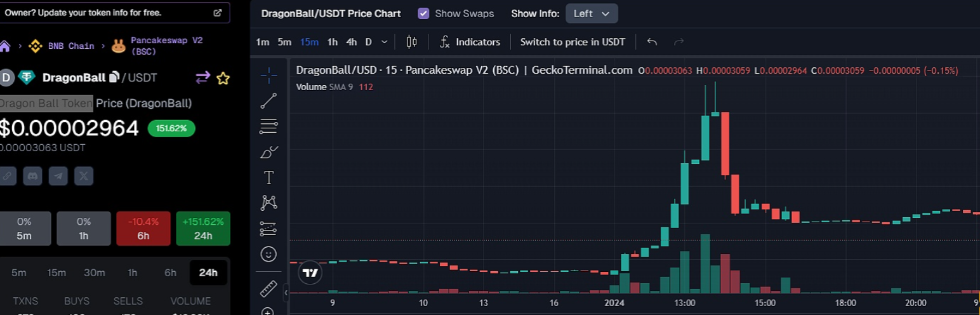Add token to favorites with star
980x315 pixels.
(x=223, y=78)
